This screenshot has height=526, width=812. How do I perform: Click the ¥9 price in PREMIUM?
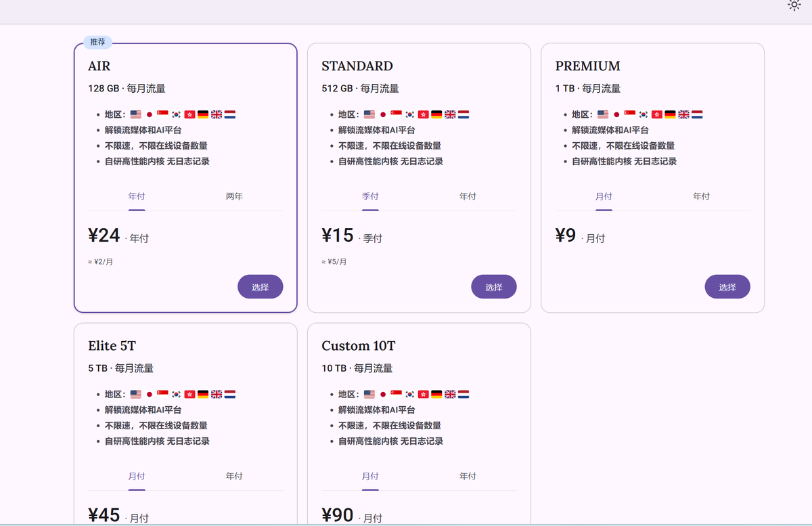point(566,236)
